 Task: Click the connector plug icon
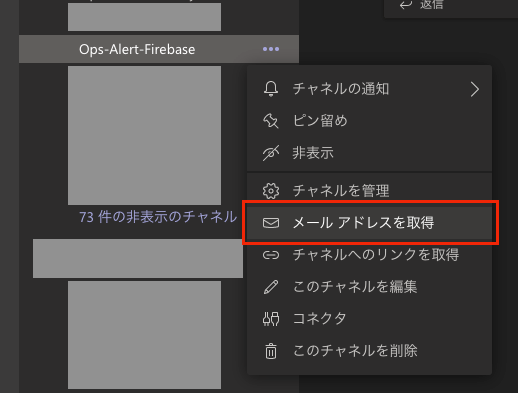[271, 319]
